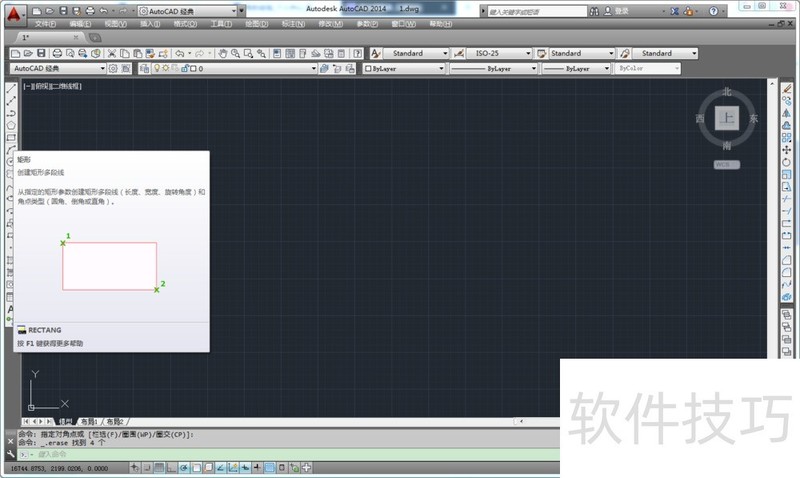Switch to the 布局1 layout tab
Image resolution: width=800 pixels, height=478 pixels.
tap(89, 422)
